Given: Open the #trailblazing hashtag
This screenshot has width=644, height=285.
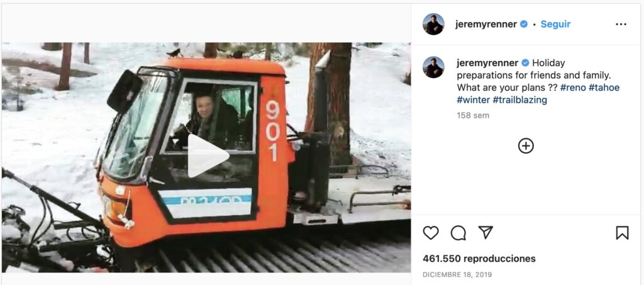Looking at the screenshot, I should click(x=520, y=100).
